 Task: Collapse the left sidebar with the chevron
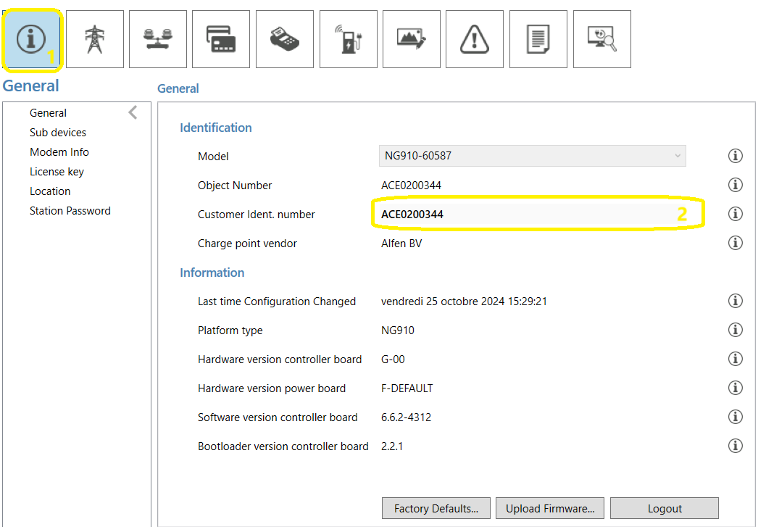(133, 112)
